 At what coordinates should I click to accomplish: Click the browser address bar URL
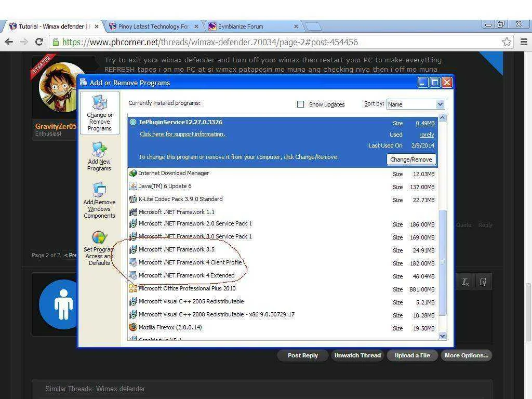[210, 42]
